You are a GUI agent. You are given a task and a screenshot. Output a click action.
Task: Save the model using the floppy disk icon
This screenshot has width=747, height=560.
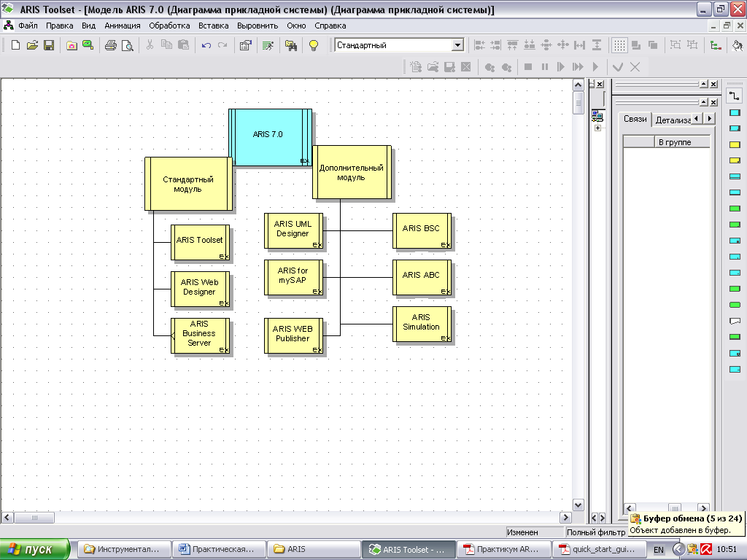[x=49, y=45]
